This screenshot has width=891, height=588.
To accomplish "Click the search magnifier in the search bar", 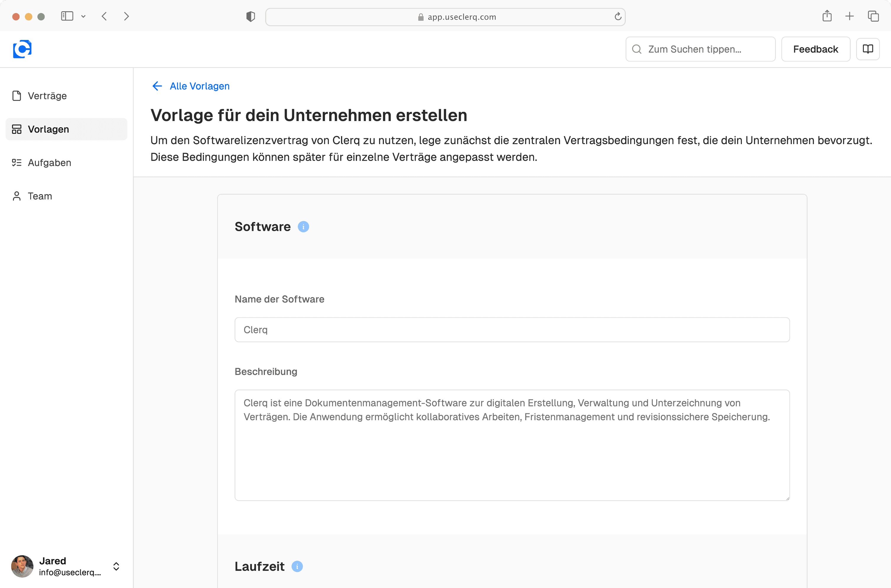I will pos(637,49).
